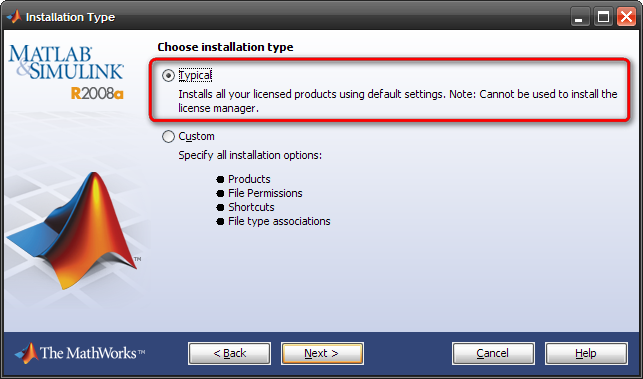Click the MATLAB & Simulink R2008a logo
Viewport: 643px width, 379px height.
click(66, 73)
